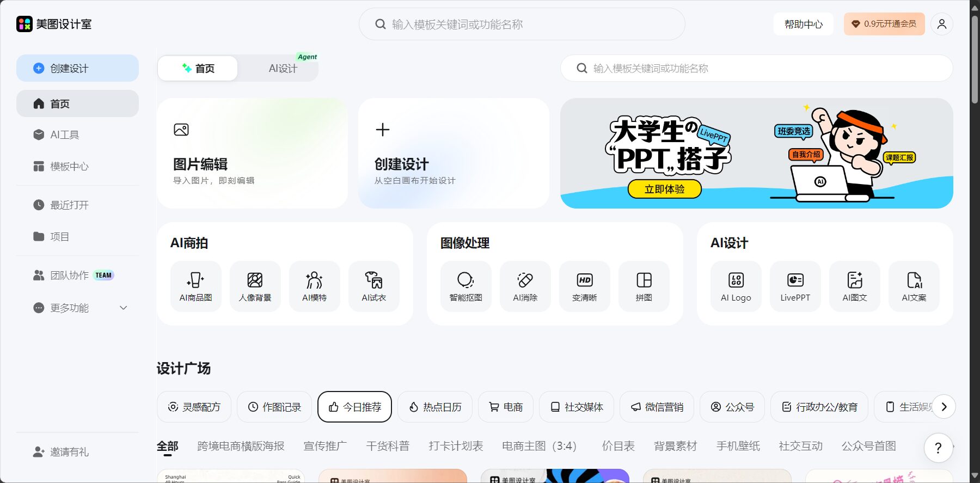The image size is (980, 483).
Task: Open 邀请有礼 in the sidebar
Action: pyautogui.click(x=77, y=451)
